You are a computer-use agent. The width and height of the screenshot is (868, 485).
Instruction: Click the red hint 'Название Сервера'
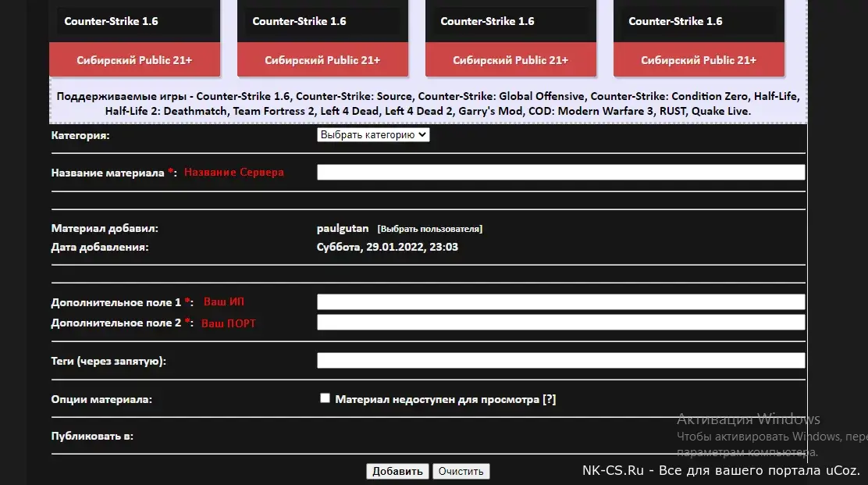point(234,172)
